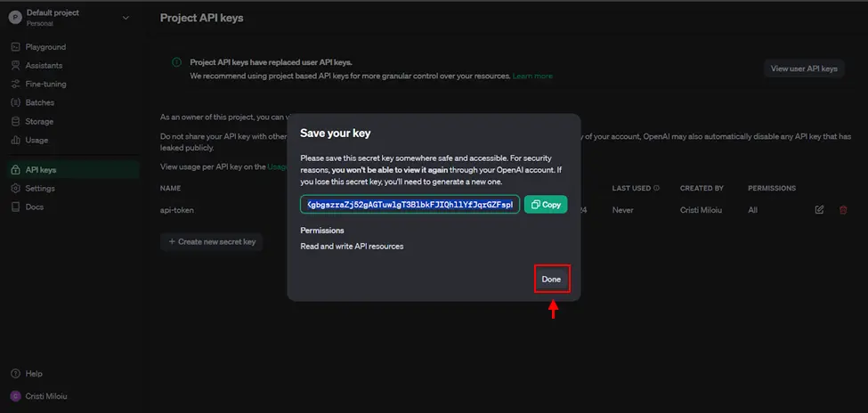This screenshot has height=413, width=868.
Task: Navigate to Batches
Action: pos(40,102)
